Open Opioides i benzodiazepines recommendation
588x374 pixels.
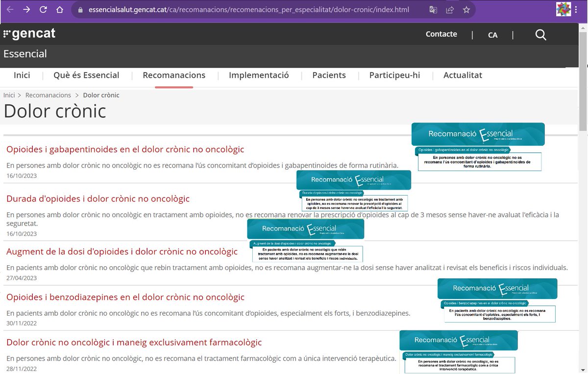[x=125, y=297]
